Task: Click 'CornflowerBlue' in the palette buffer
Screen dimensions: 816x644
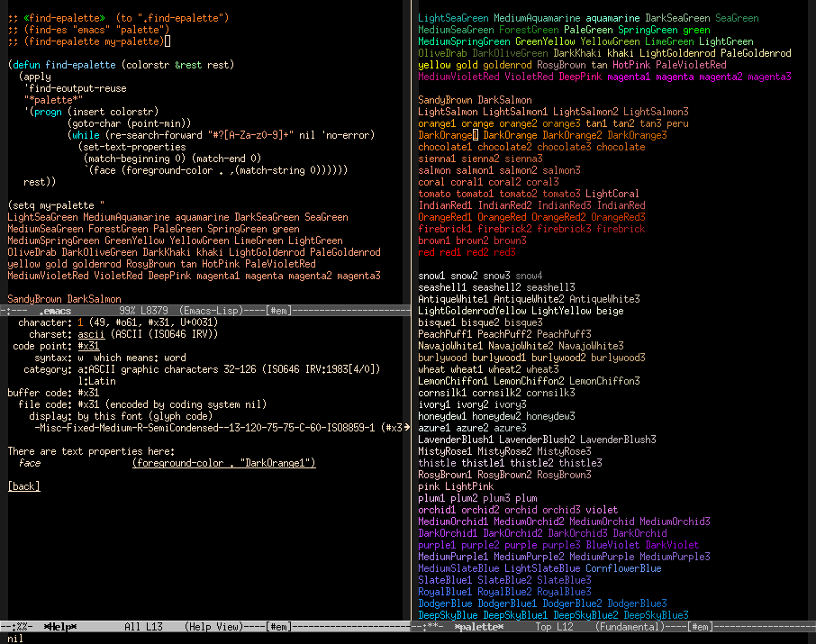Action: coord(623,568)
